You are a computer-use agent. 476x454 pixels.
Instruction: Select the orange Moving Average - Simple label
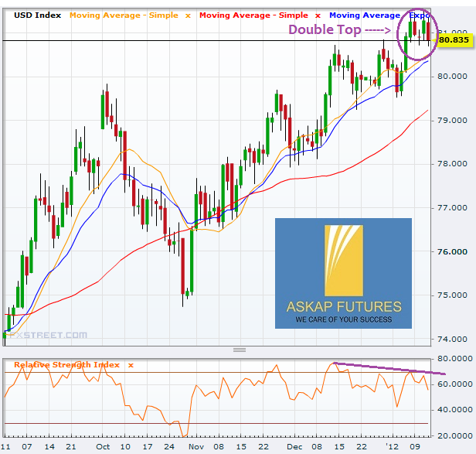click(x=124, y=15)
